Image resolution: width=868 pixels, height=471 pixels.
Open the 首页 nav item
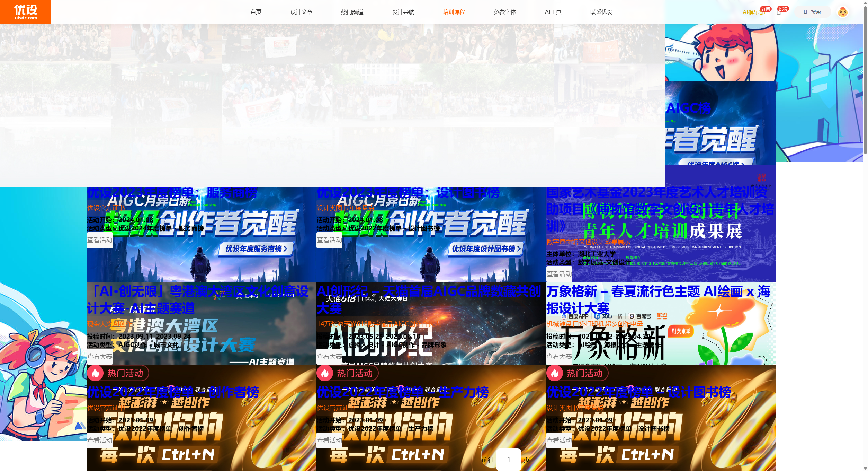256,12
